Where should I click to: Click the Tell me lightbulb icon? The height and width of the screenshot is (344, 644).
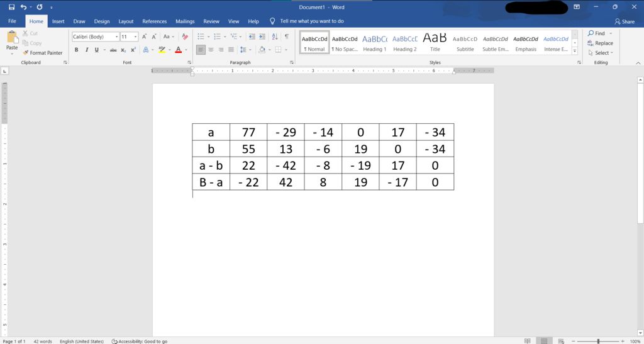click(272, 21)
